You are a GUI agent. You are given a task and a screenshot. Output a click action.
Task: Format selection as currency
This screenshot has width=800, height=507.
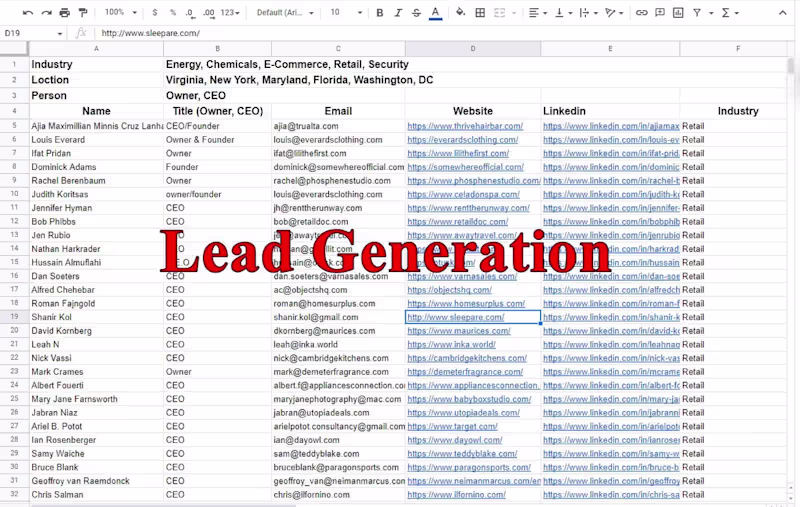point(155,13)
